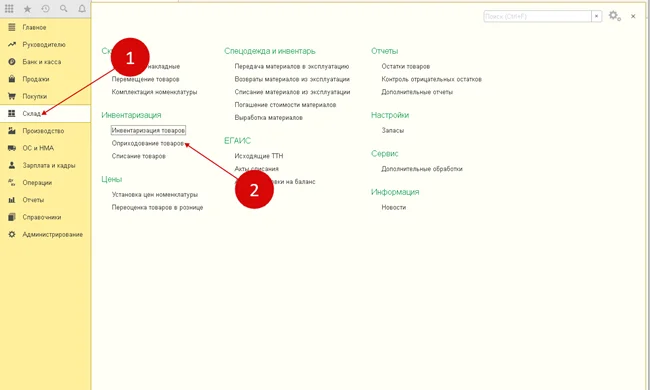Open Дополнительные обработки
Screen dimensions: 650x390
pyautogui.click(x=422, y=169)
